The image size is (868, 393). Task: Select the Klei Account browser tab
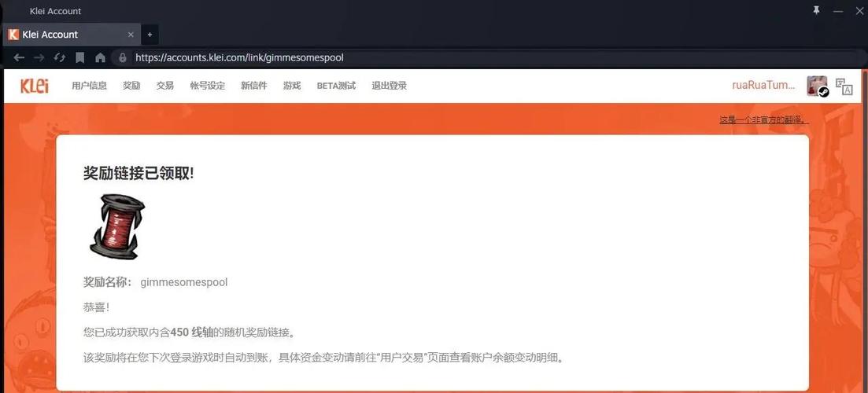[x=72, y=35]
